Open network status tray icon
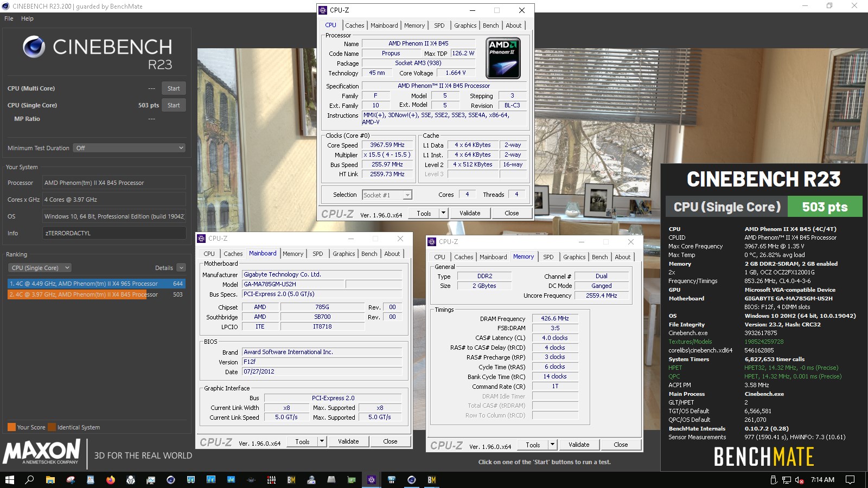 [787, 480]
